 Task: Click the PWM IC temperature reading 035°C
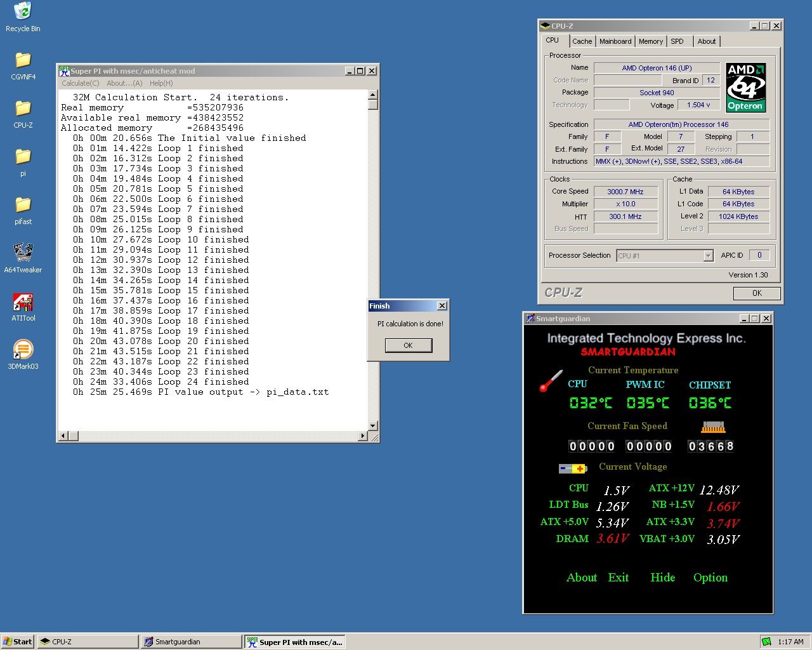tap(648, 403)
